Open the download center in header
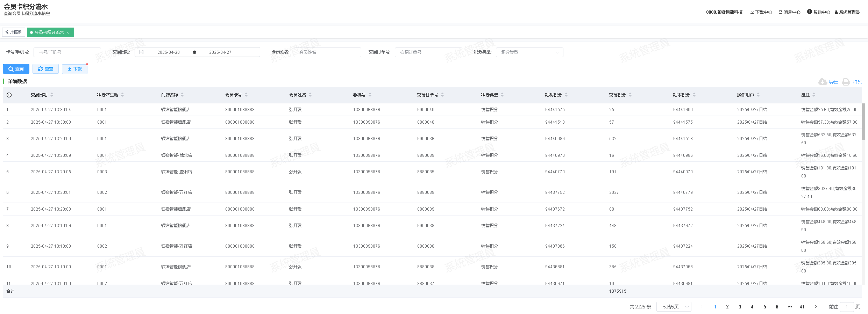The width and height of the screenshot is (868, 314). click(761, 12)
